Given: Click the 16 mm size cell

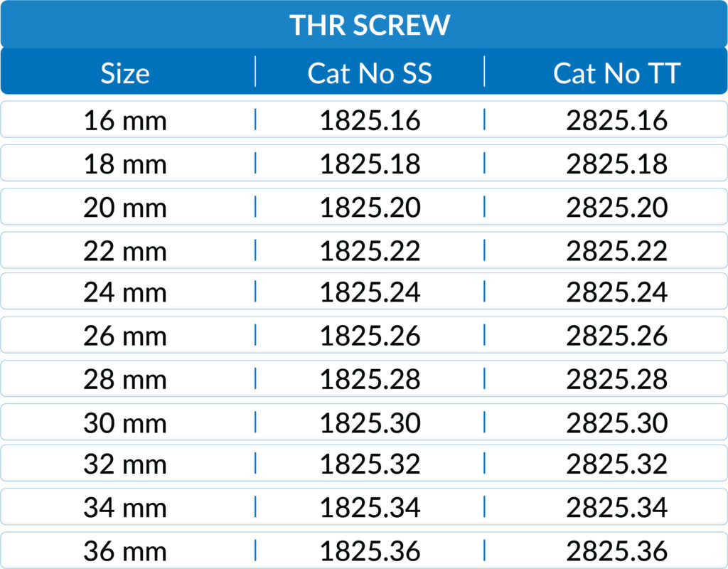Looking at the screenshot, I should pos(125,121).
